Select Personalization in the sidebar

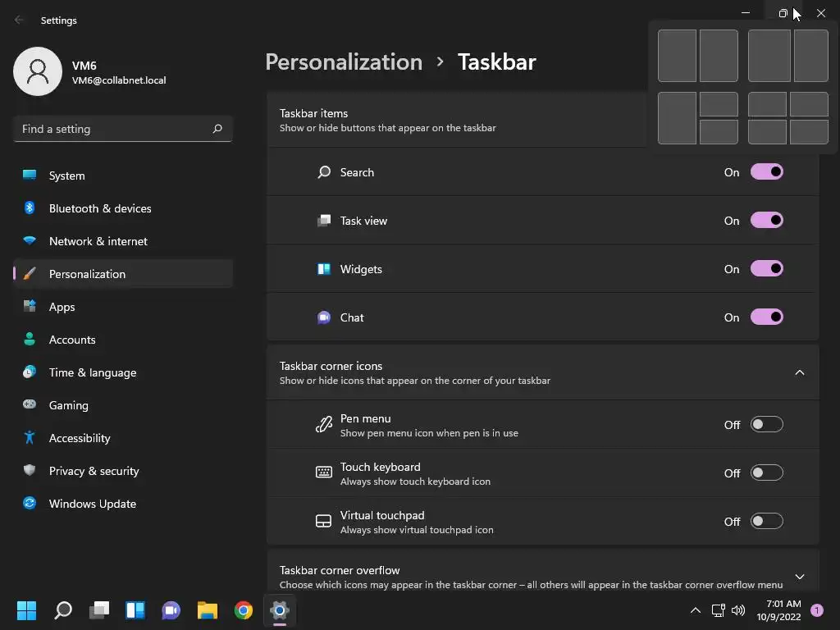(x=123, y=274)
